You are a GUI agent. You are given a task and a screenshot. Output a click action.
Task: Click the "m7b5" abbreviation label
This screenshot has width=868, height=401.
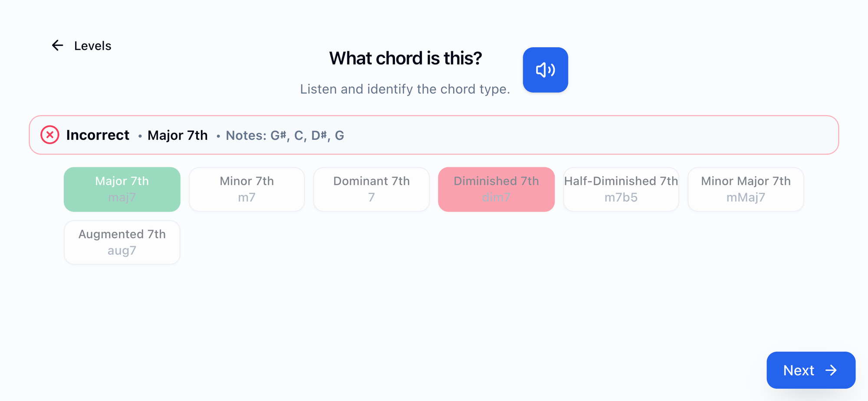[x=621, y=197]
